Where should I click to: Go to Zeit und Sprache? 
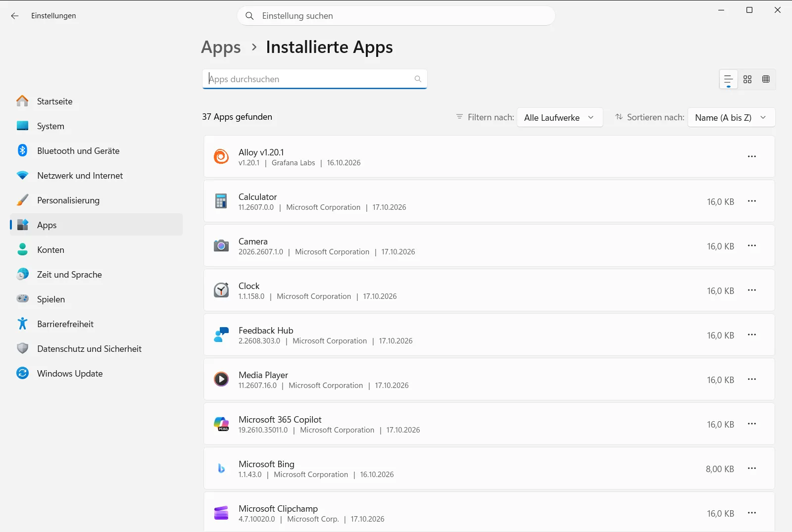tap(96, 274)
